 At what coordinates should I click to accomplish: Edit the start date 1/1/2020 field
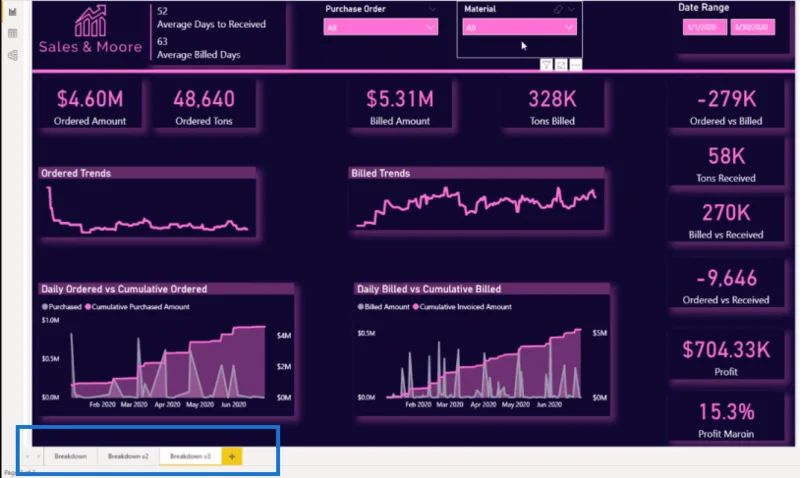click(705, 27)
